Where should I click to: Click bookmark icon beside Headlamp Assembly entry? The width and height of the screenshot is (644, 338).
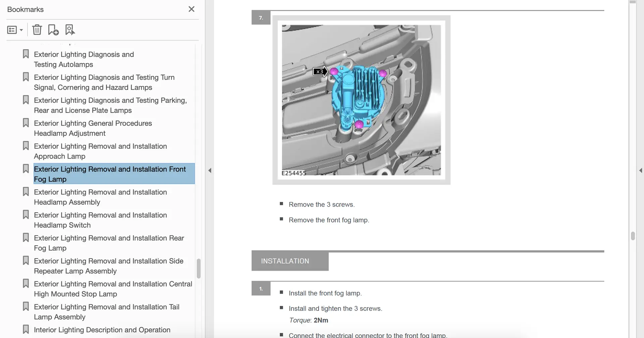[x=26, y=192]
